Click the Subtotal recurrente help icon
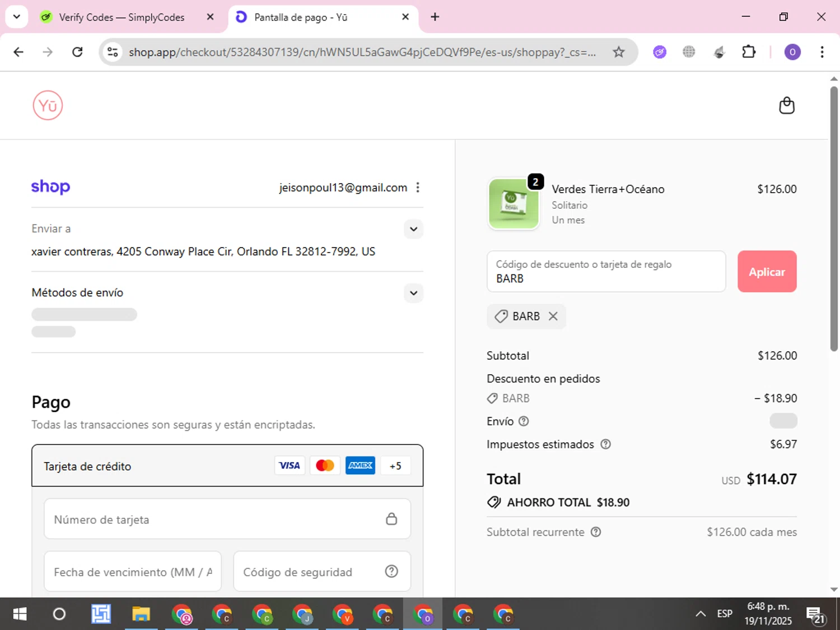Image resolution: width=840 pixels, height=630 pixels. pos(596,532)
